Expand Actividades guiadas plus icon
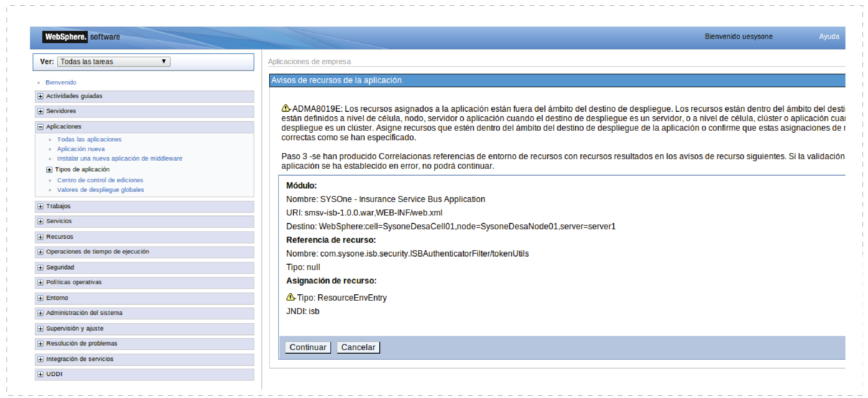 point(40,97)
